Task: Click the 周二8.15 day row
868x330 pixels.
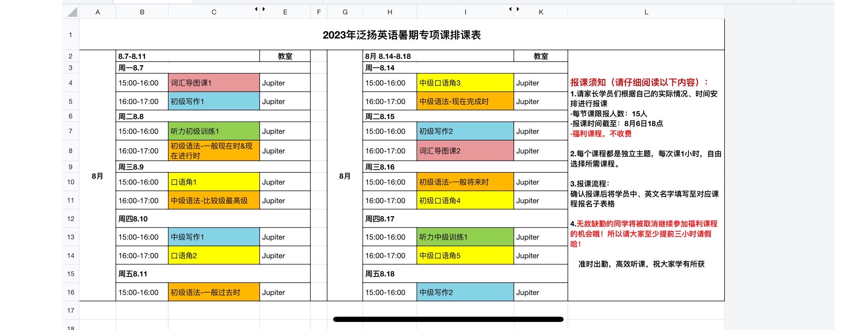Action: (465, 116)
